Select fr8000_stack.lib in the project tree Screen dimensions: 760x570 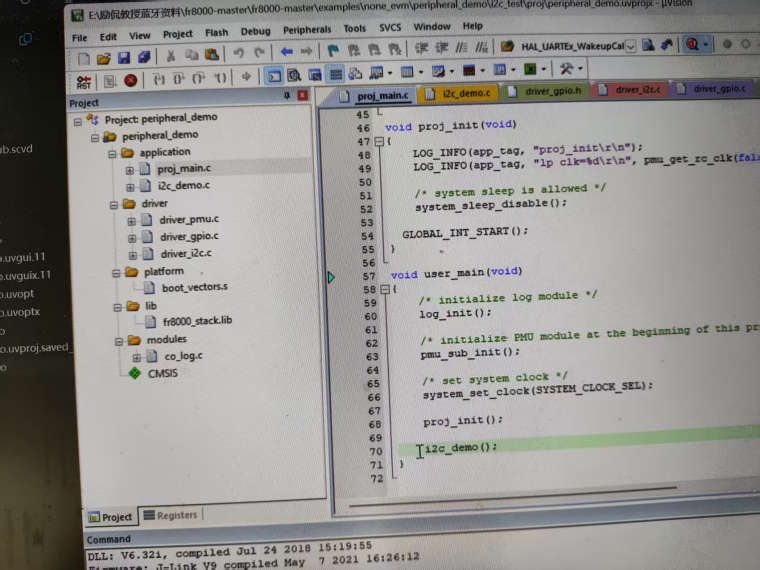tap(197, 321)
